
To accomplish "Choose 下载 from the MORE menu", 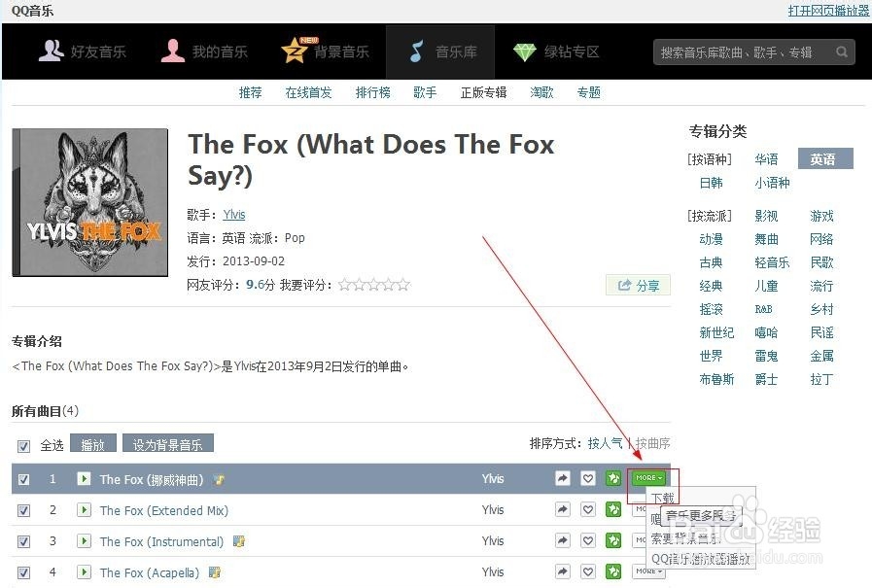I will [x=663, y=498].
